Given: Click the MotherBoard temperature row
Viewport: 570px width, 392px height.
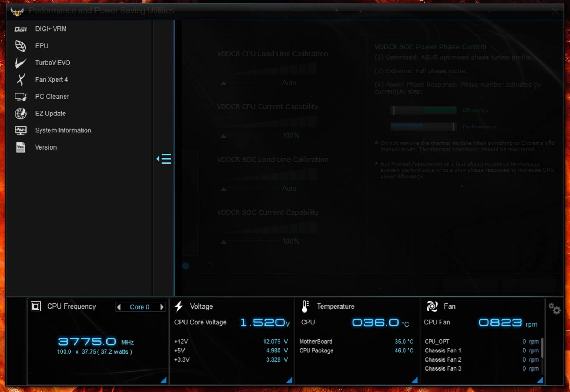Looking at the screenshot, I should pos(356,342).
